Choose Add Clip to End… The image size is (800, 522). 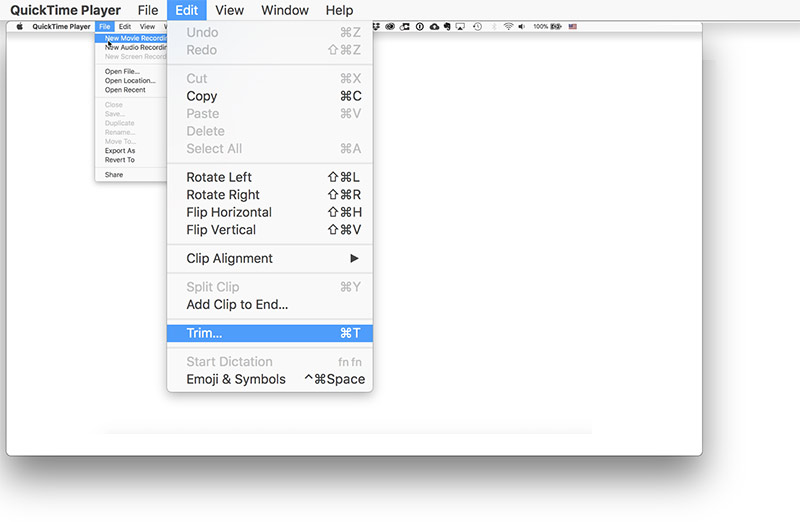click(x=270, y=305)
